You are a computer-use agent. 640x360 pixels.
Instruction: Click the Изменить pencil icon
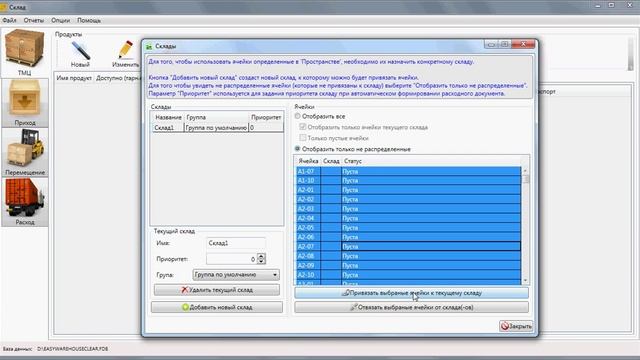point(125,54)
